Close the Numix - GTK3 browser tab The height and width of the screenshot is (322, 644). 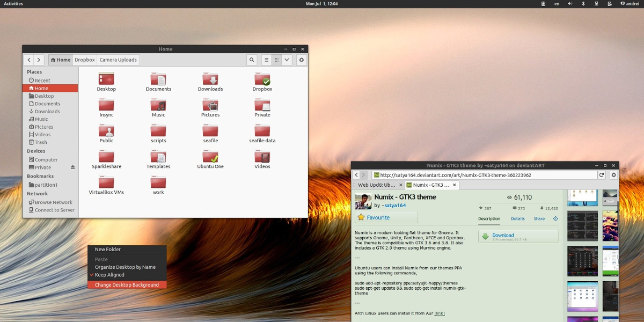455,185
